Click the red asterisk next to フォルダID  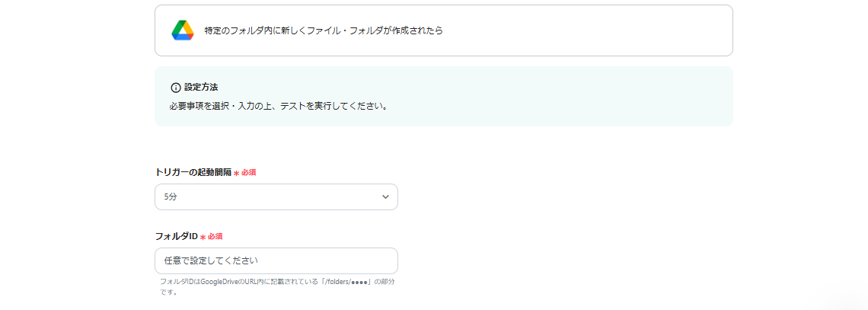point(203,237)
